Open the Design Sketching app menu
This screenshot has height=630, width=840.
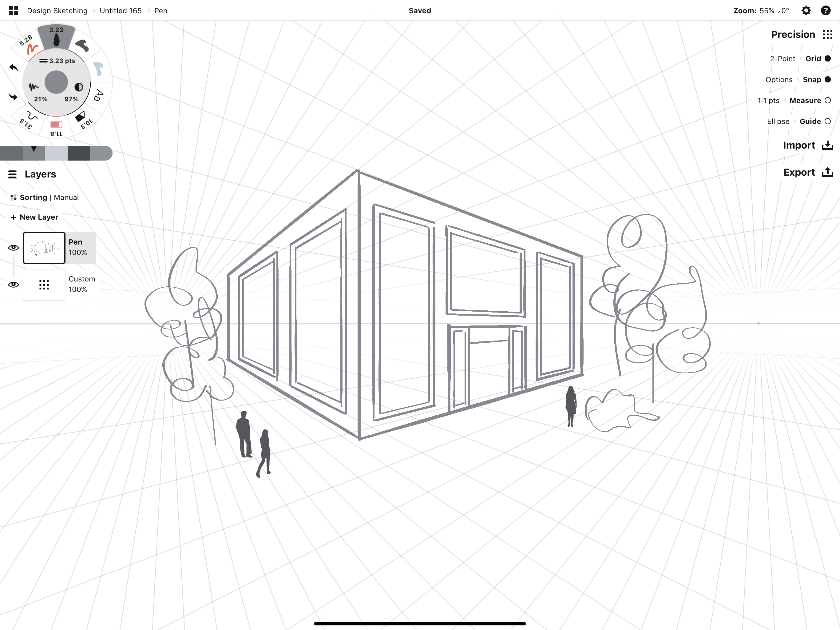pos(13,10)
